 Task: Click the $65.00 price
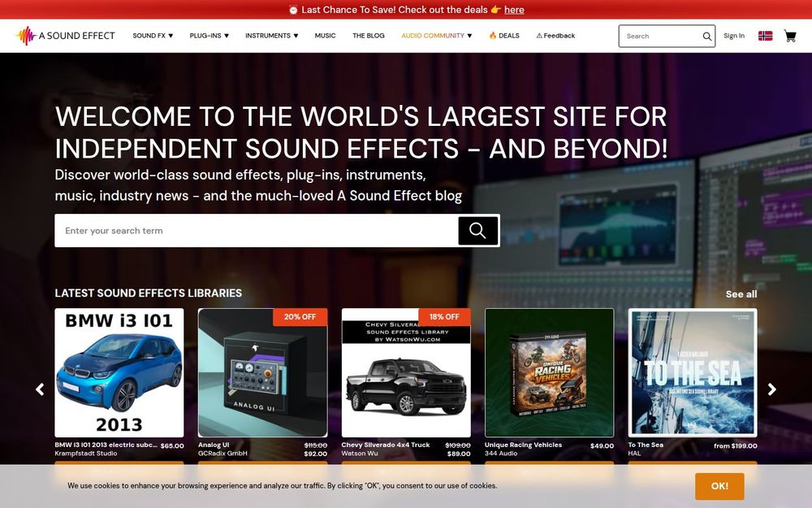[x=172, y=445]
